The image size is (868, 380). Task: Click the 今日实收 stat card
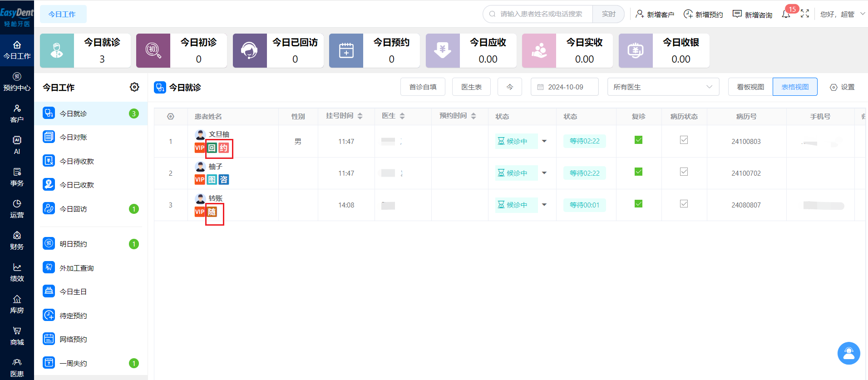(x=567, y=50)
